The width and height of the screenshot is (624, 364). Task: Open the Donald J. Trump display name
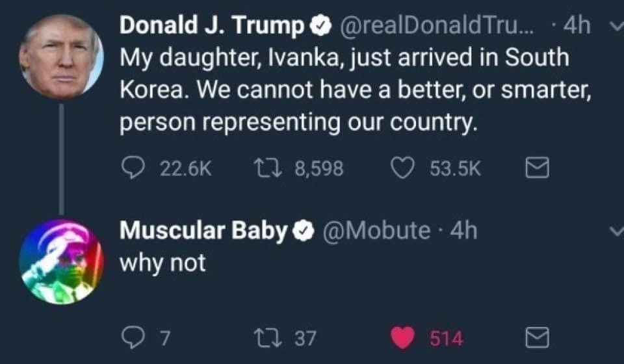[213, 26]
